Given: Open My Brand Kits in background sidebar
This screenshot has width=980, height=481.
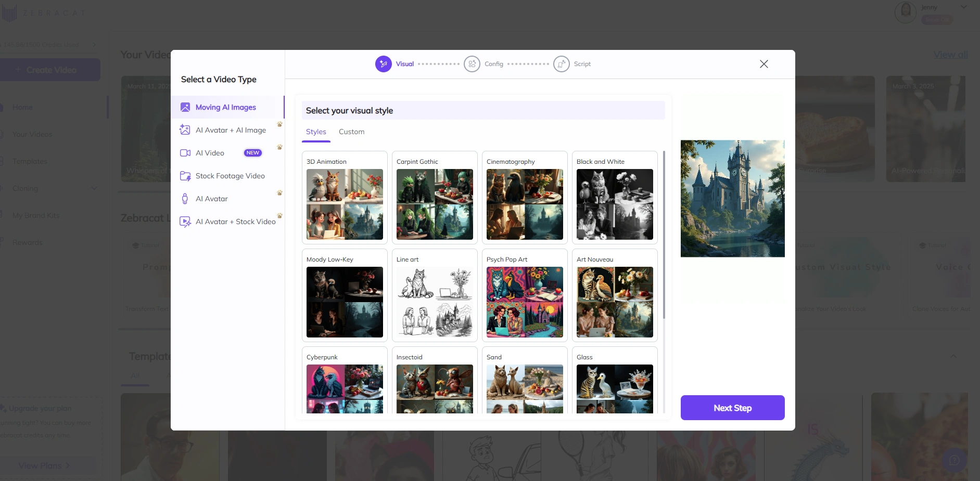Looking at the screenshot, I should pyautogui.click(x=35, y=215).
